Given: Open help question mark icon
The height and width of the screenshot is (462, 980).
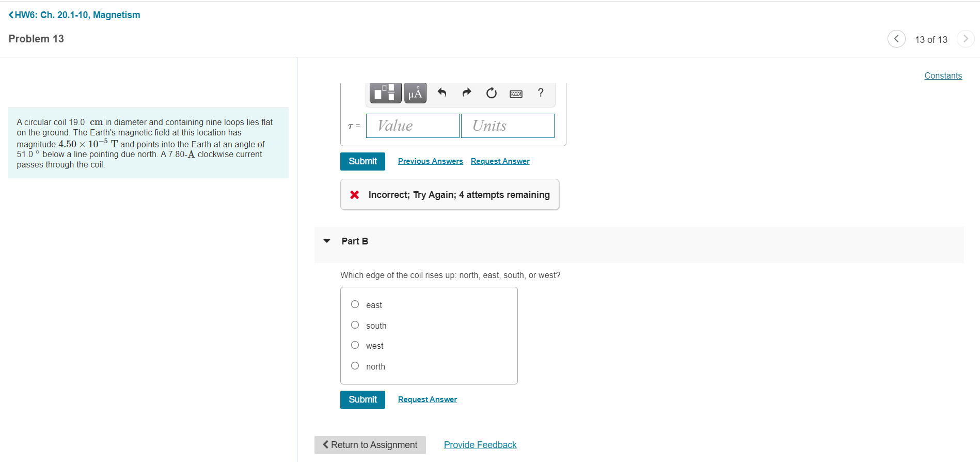Looking at the screenshot, I should 541,93.
